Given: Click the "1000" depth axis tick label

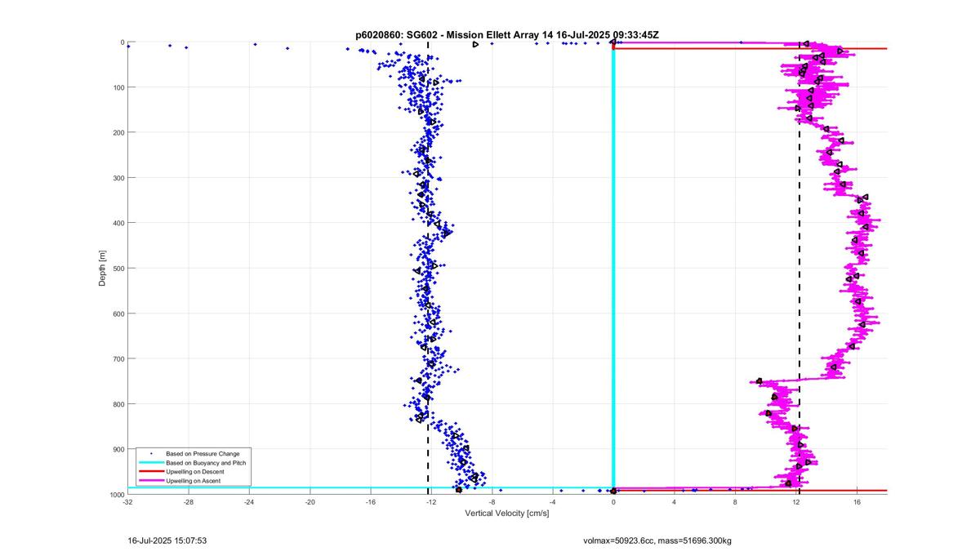Looking at the screenshot, I should coord(116,495).
